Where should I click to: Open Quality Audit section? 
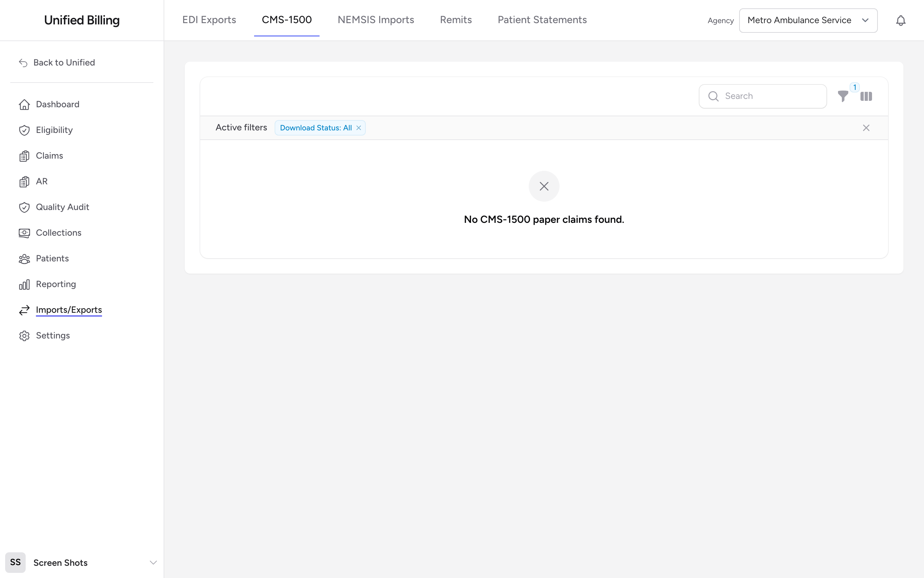62,207
